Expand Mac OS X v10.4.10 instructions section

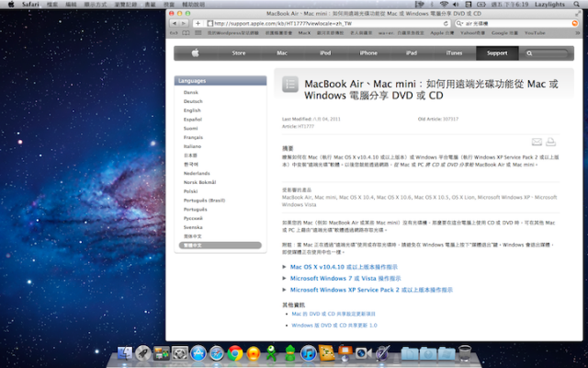tap(344, 267)
